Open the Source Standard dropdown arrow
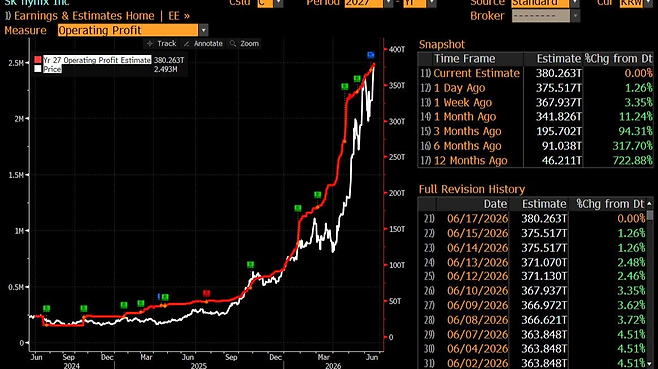The height and width of the screenshot is (369, 658). [574, 3]
